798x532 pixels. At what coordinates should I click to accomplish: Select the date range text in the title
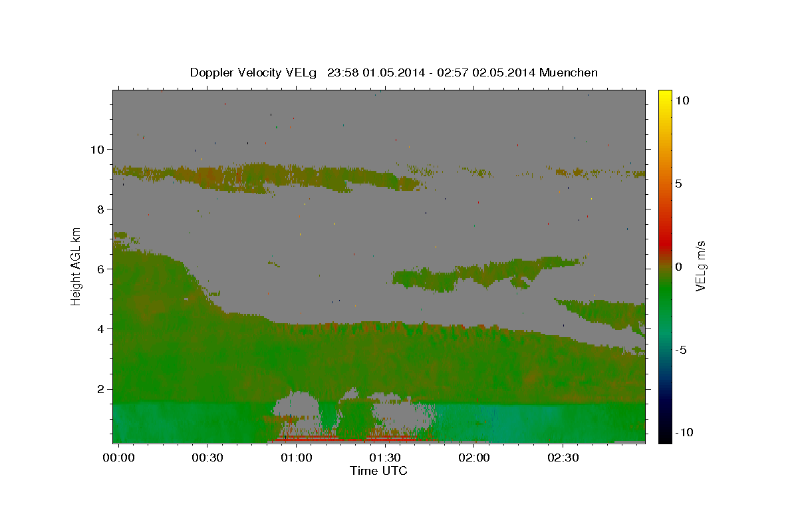click(432, 72)
